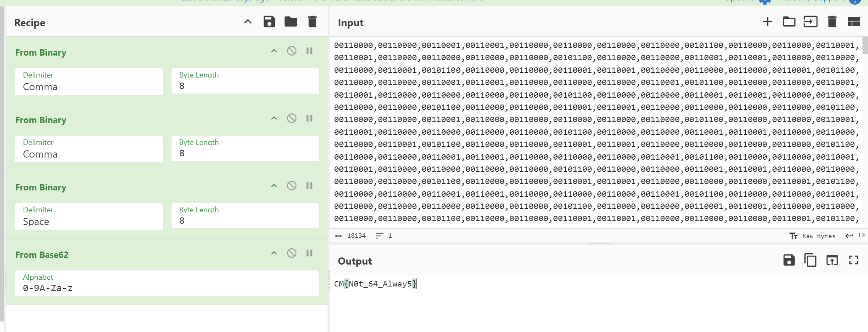868x332 pixels.
Task: Clear input with trash icon
Action: coord(832,22)
